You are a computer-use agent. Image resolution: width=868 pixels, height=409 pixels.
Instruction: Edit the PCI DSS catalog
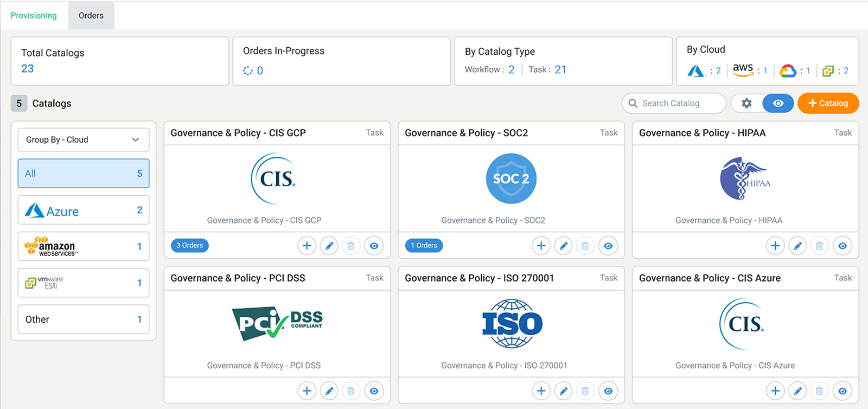pyautogui.click(x=329, y=391)
